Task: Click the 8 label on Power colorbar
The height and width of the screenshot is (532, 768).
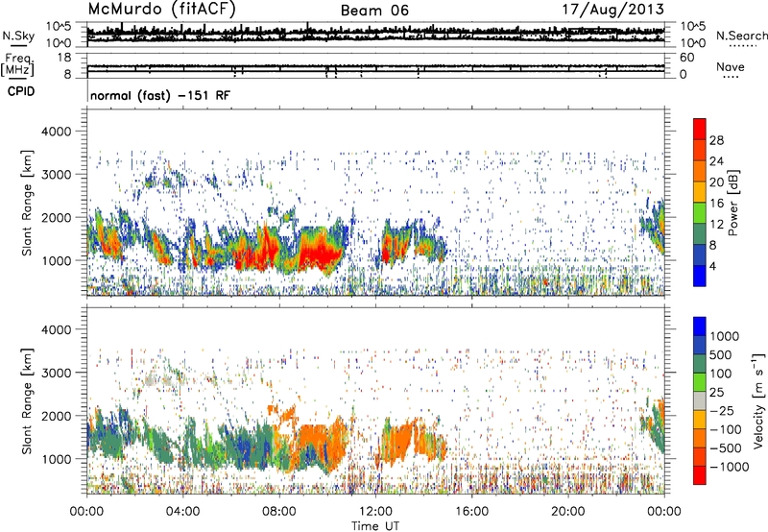Action: pyautogui.click(x=712, y=245)
